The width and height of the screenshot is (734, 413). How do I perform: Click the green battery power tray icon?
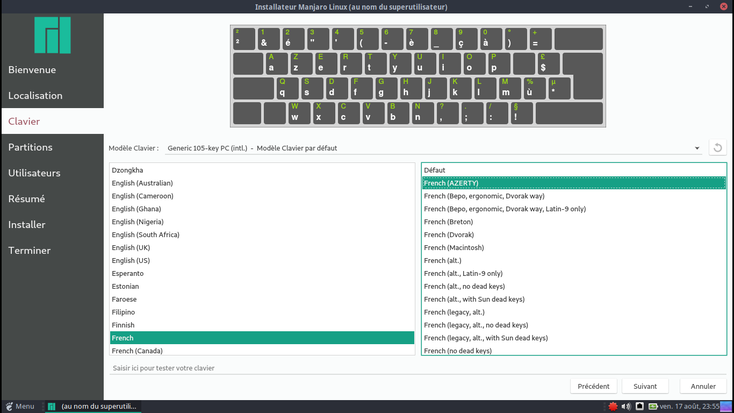click(x=653, y=406)
